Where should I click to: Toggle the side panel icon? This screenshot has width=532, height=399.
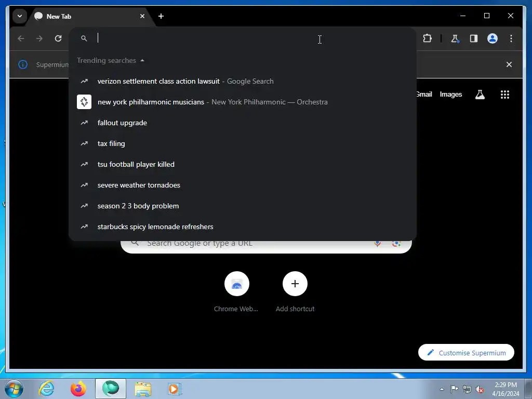[474, 38]
